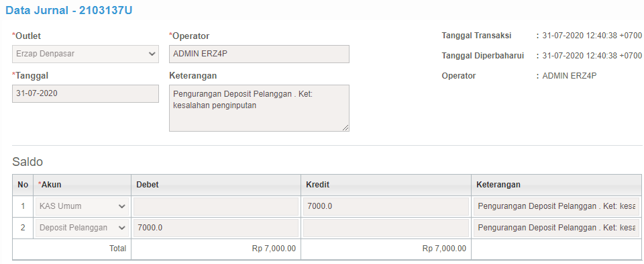644x264 pixels.
Task: Click inside the Keterangan text area
Action: coord(259,108)
